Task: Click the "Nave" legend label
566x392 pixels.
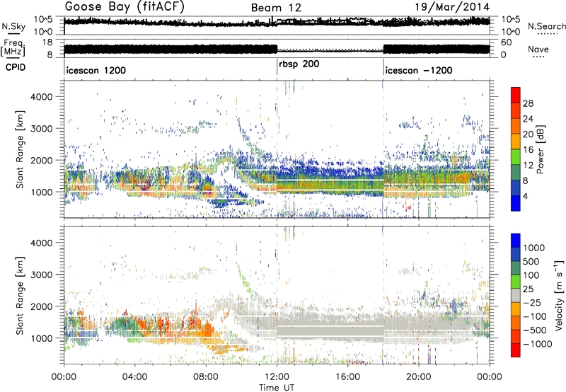Action: point(538,49)
